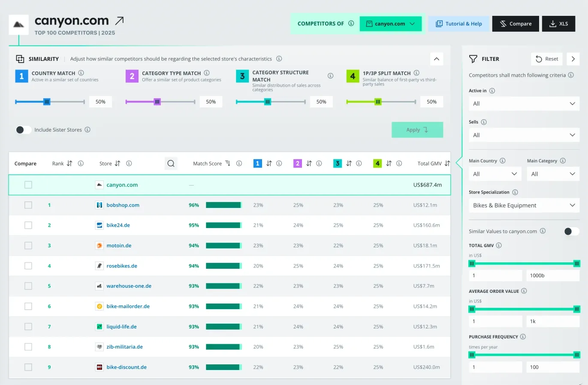The image size is (588, 385).
Task: Click the Apply button
Action: pos(417,130)
